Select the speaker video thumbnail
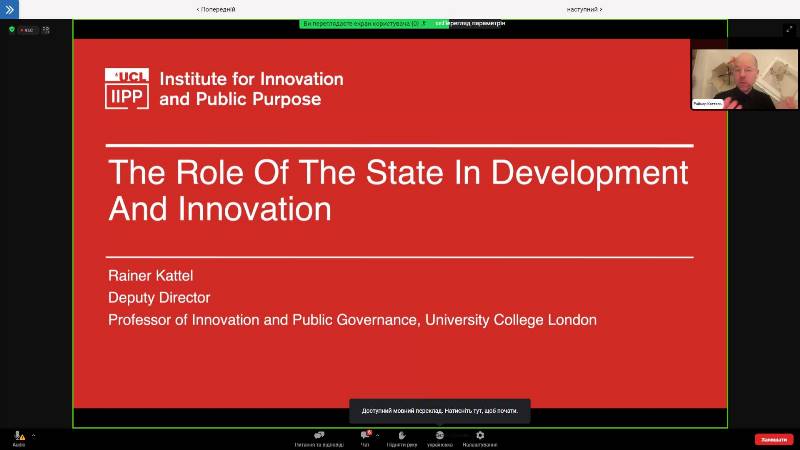 tap(744, 79)
